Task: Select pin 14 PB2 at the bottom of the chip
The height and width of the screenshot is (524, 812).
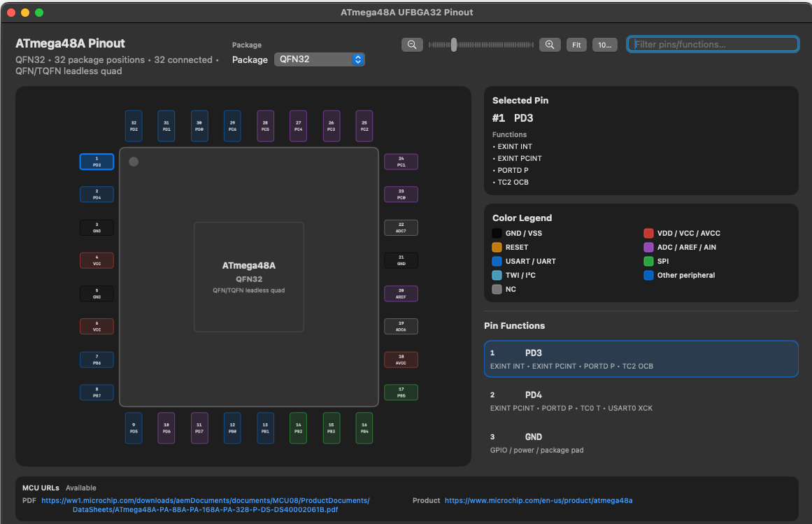Action: [298, 427]
